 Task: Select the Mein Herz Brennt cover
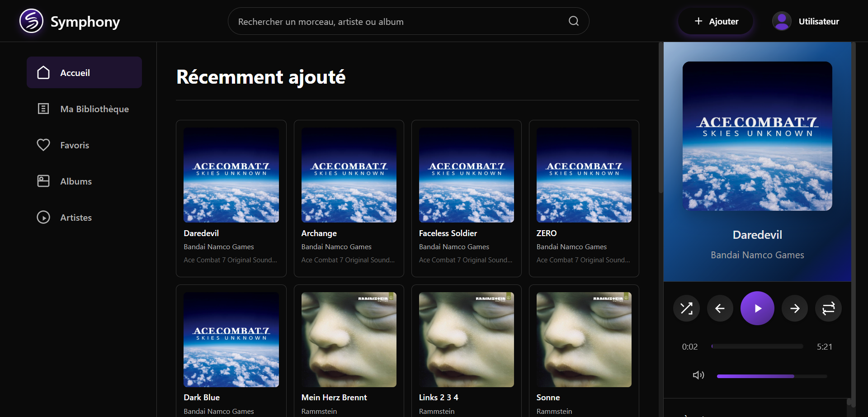pyautogui.click(x=349, y=340)
